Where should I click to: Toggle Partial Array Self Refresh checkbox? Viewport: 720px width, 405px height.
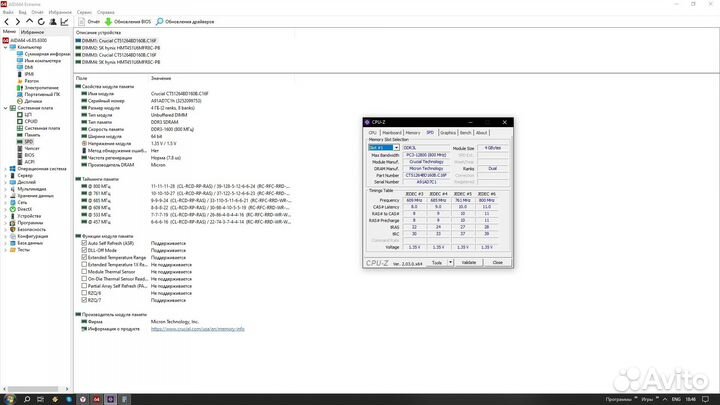click(84, 286)
